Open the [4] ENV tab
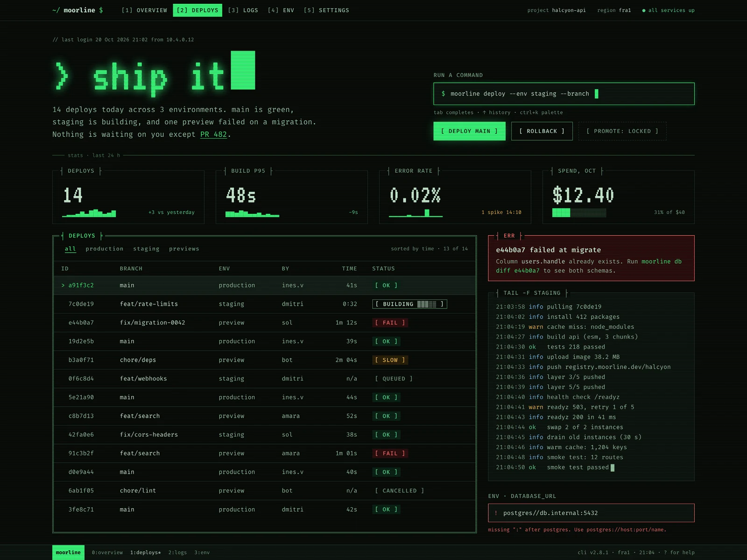The image size is (747, 560). 281,10
